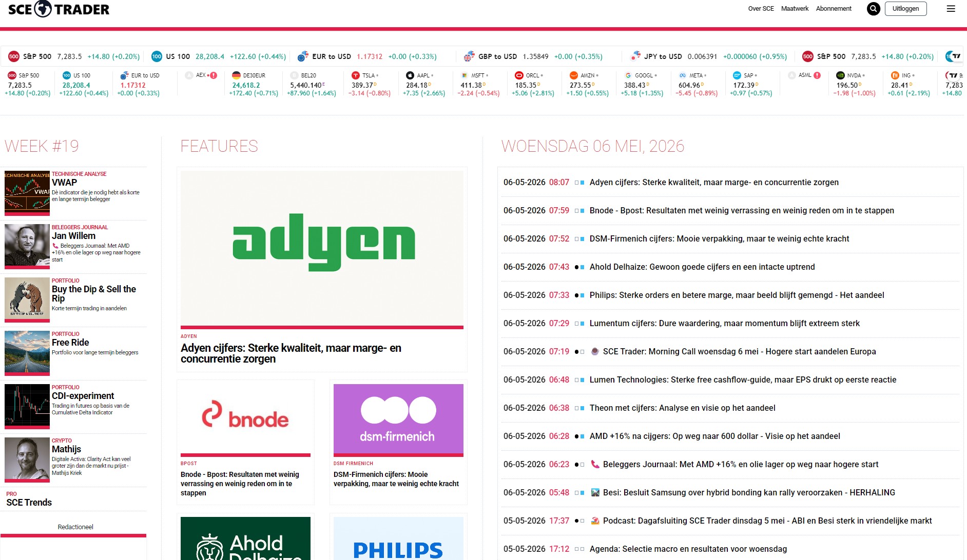Open the TSLA Tesla logo icon

tap(355, 75)
